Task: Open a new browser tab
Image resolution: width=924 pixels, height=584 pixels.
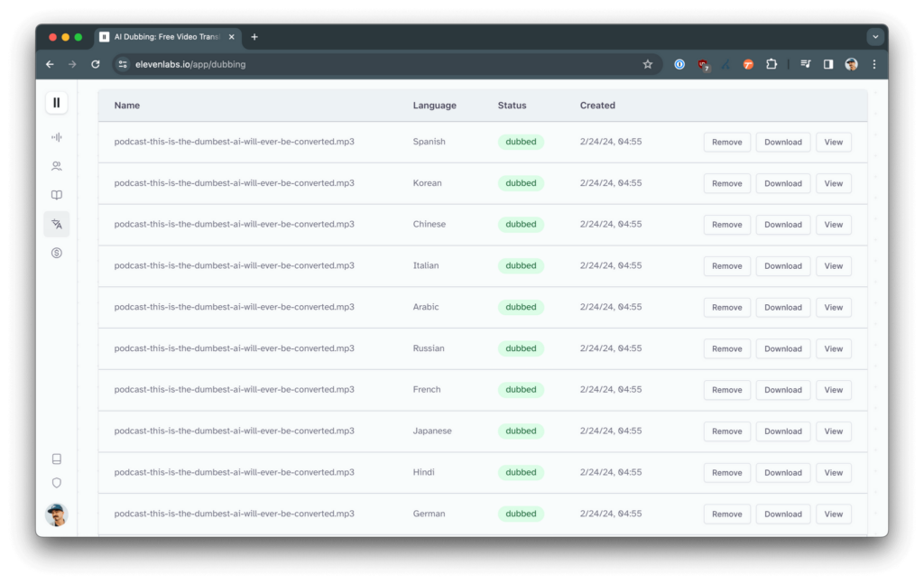Action: (254, 37)
